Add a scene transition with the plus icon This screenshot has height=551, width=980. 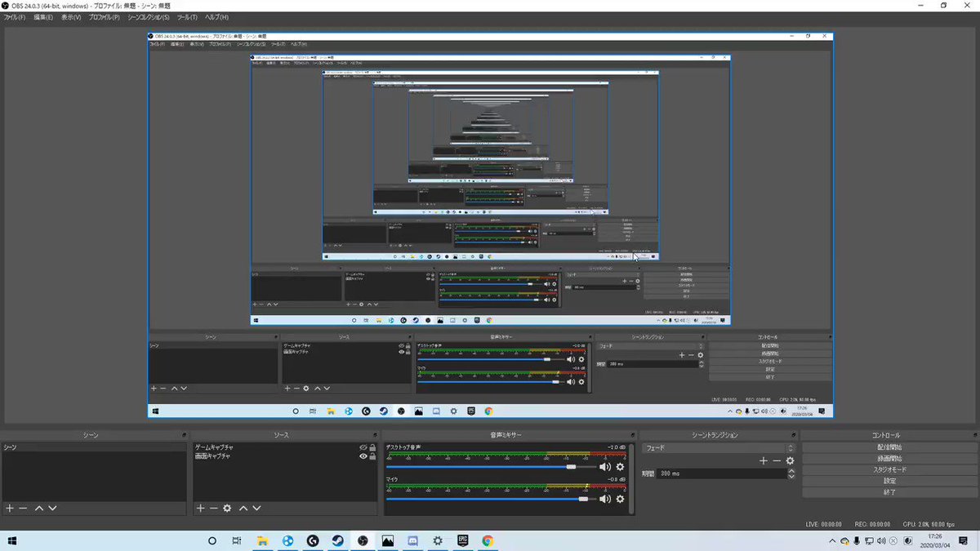(764, 460)
